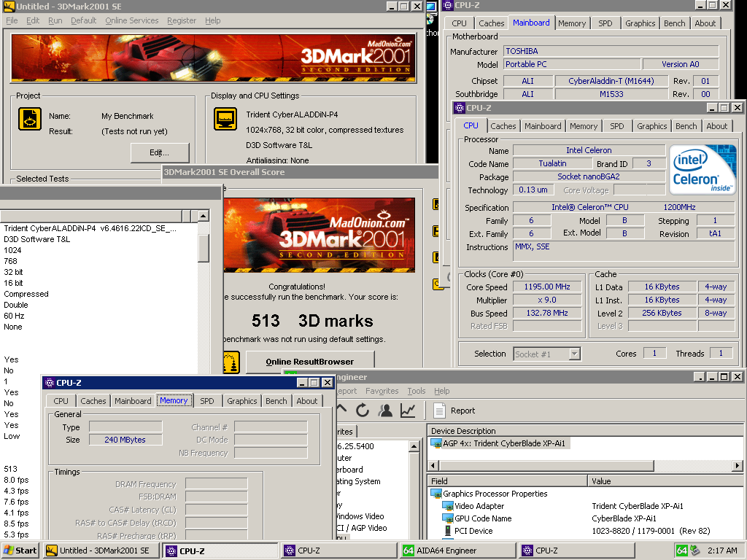Viewport: 747px width, 560px height.
Task: Click the PCI Device row icon
Action: click(x=448, y=531)
